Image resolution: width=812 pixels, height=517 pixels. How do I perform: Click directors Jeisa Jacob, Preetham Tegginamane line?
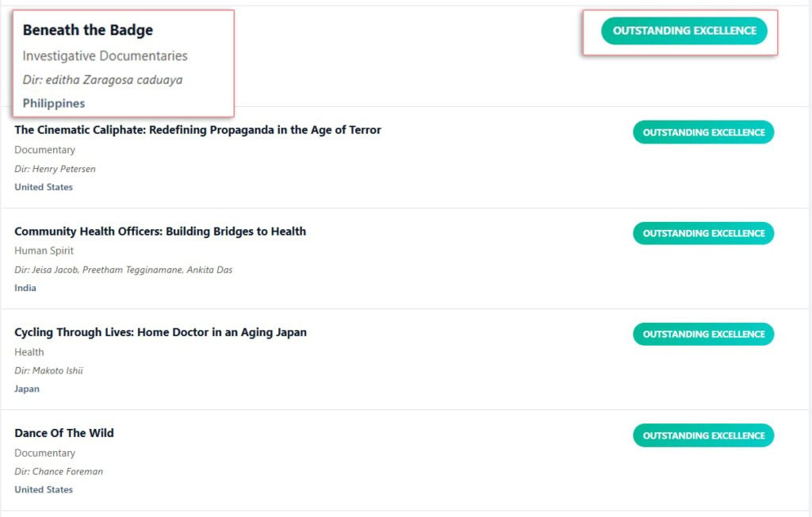pyautogui.click(x=123, y=270)
